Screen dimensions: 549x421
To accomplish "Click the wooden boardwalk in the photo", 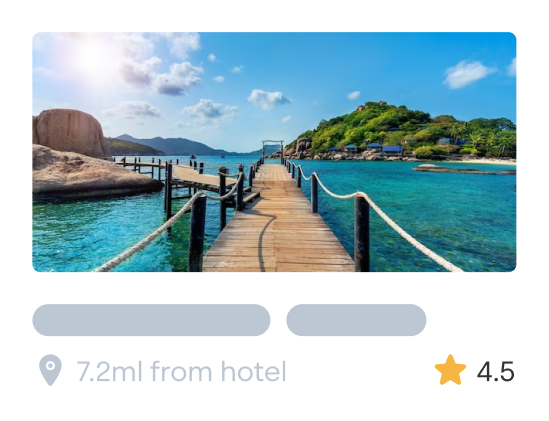I will [277, 224].
